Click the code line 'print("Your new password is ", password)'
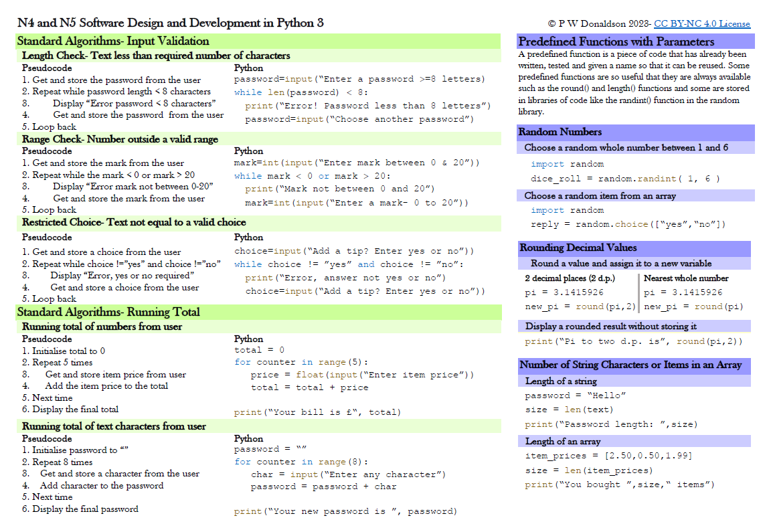 coord(345,511)
